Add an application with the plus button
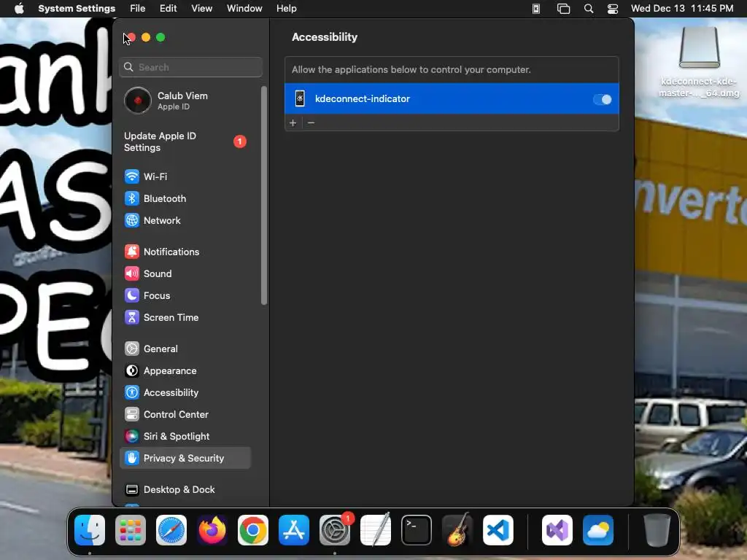 (293, 122)
